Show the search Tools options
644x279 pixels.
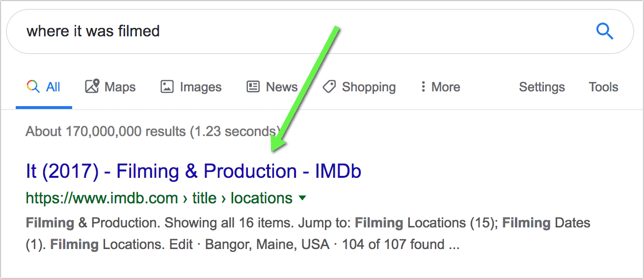[603, 87]
